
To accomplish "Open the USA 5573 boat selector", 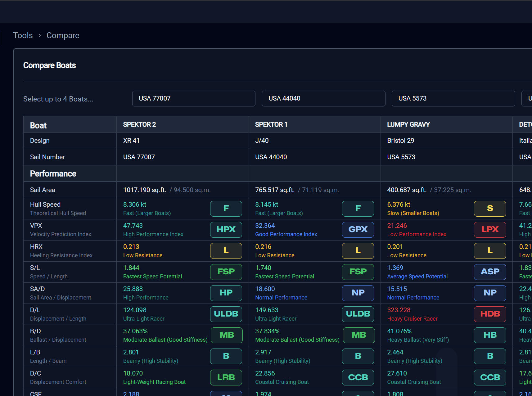I will (x=453, y=99).
